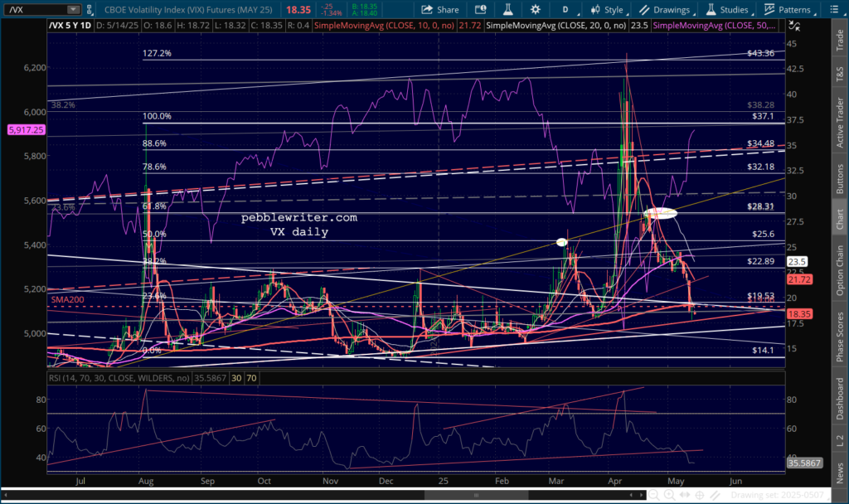Open the Patterns menu
This screenshot has width=849, height=504.
[788, 10]
